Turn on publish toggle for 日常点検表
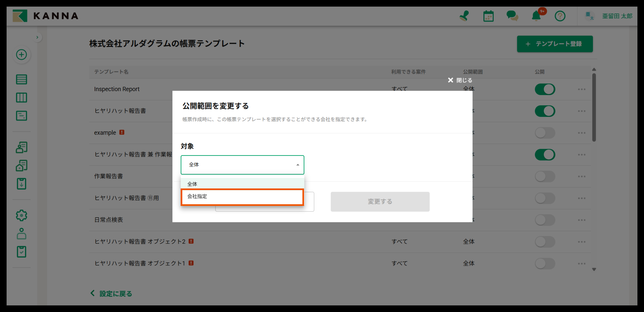 545,220
